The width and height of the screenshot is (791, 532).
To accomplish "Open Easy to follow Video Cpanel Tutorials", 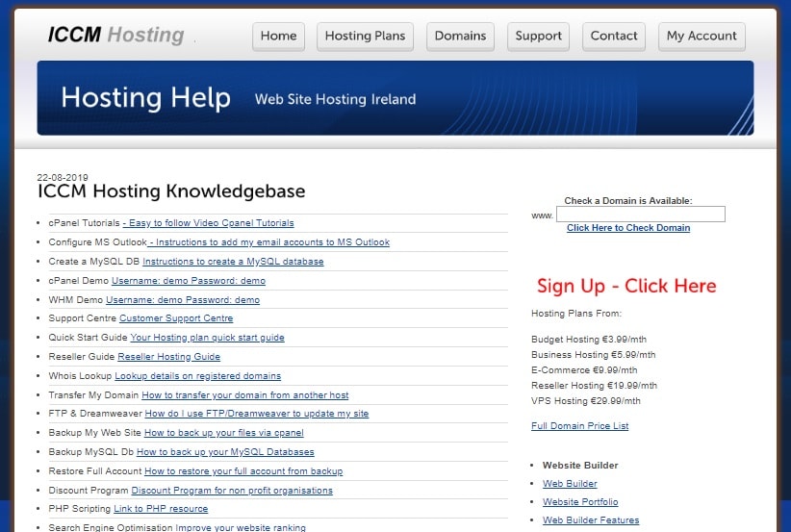I will click(209, 223).
